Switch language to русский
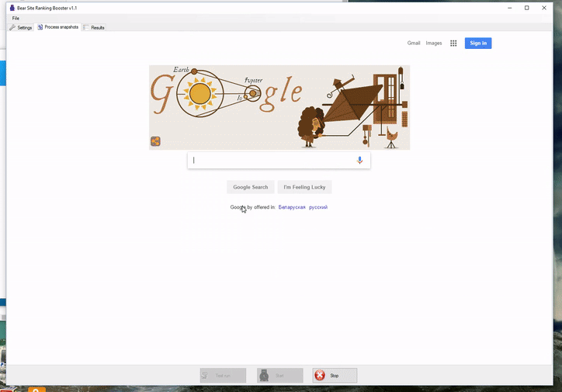This screenshot has height=392, width=562. (318, 207)
